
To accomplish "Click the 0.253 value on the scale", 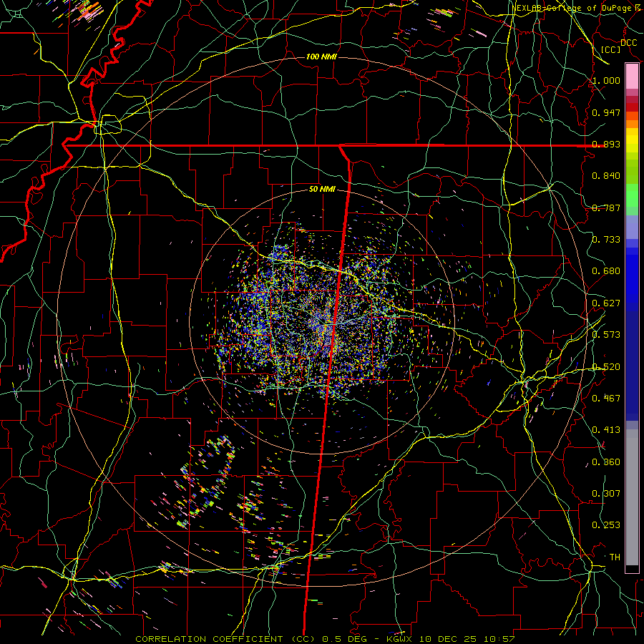I will 606,525.
